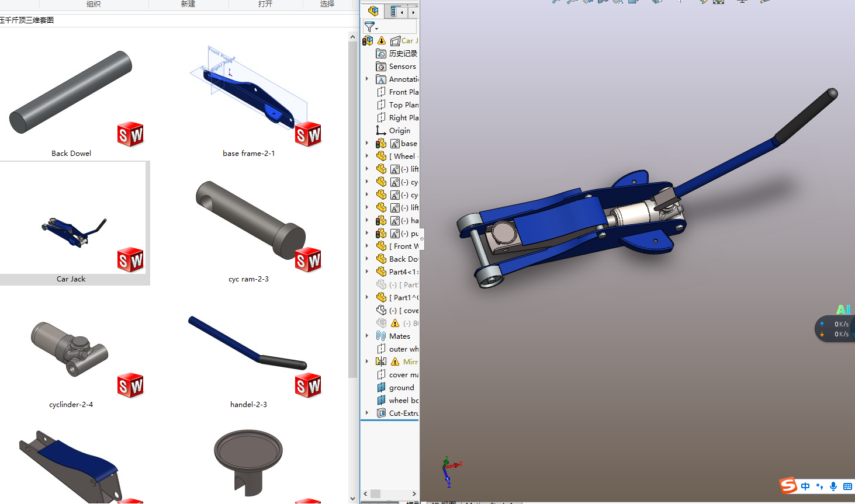855x504 pixels.
Task: Select the Sensors folder icon
Action: coord(381,67)
